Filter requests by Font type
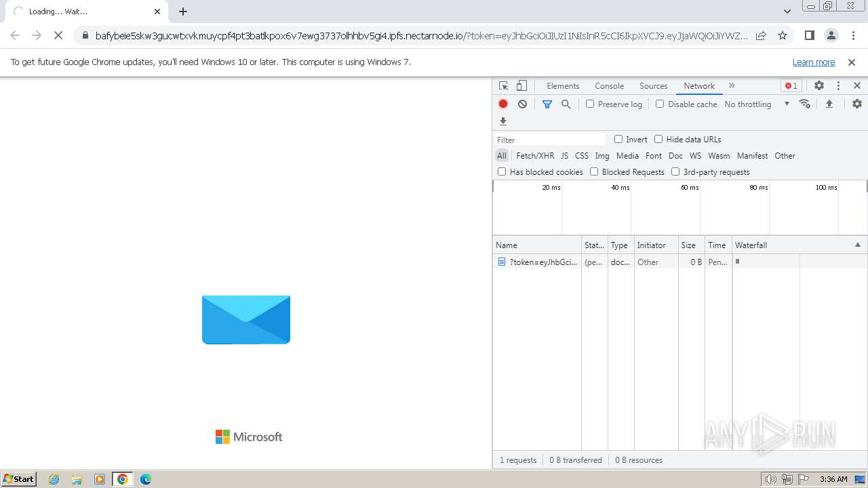 click(654, 156)
